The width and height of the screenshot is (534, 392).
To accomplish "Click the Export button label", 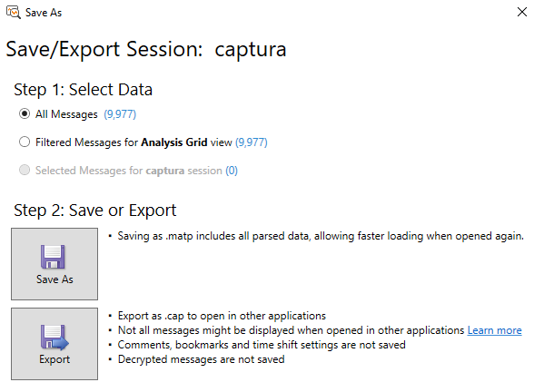I will (54, 359).
